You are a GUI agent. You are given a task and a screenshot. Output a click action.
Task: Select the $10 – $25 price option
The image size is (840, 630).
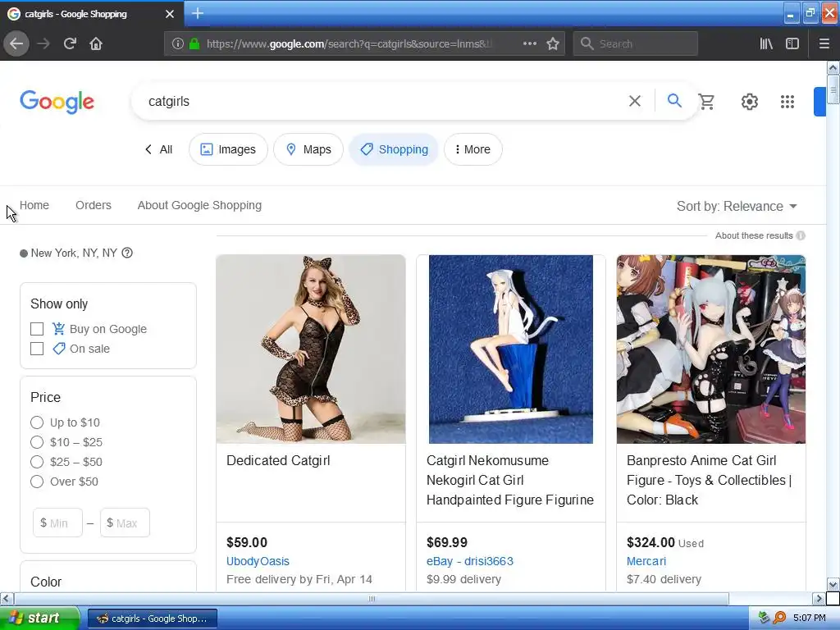click(37, 442)
